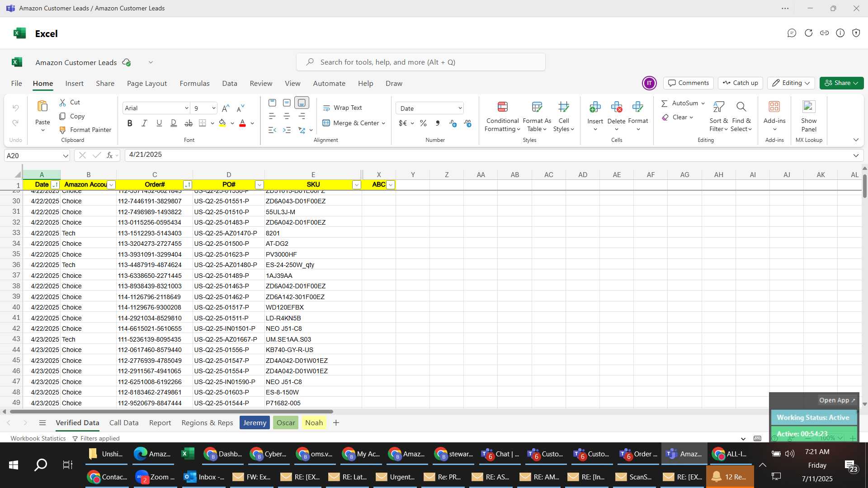Open the Page Layout ribbon tab
This screenshot has height=488, width=868.
tap(147, 84)
